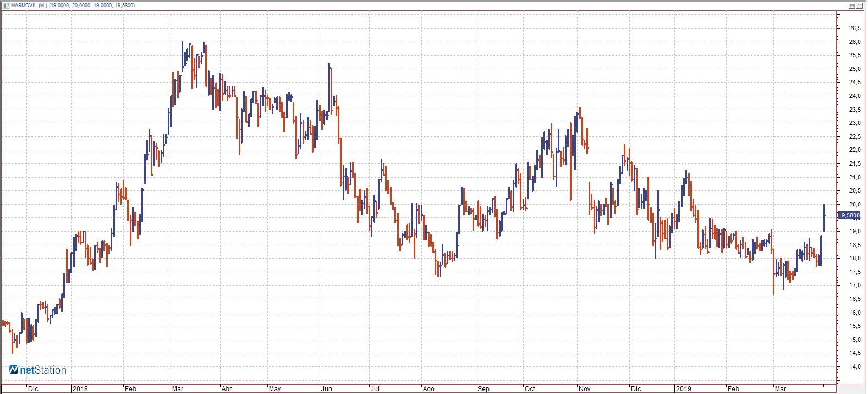Screen dimensions: 868x394
Task: Click the 24,0 price axis label
Action: [855, 96]
